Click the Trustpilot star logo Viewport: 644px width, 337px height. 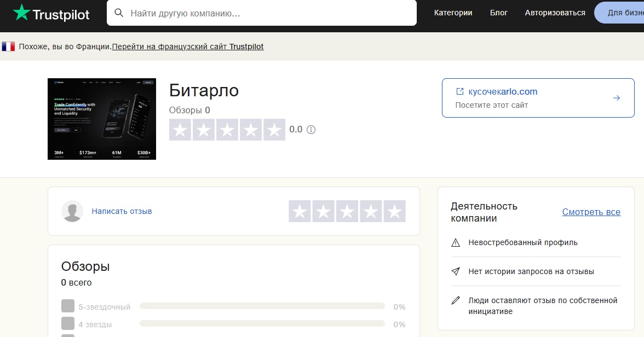coord(21,13)
